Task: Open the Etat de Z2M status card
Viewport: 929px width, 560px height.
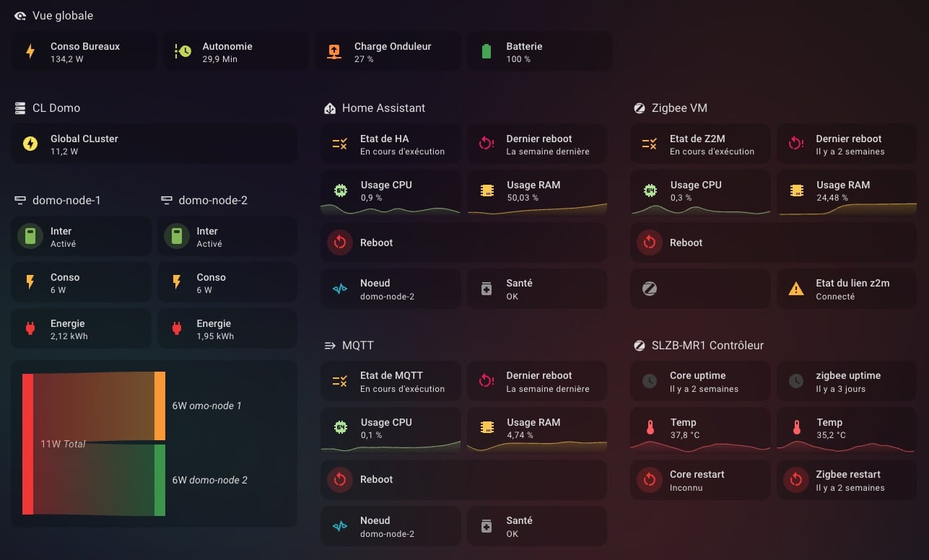Action: pos(700,144)
